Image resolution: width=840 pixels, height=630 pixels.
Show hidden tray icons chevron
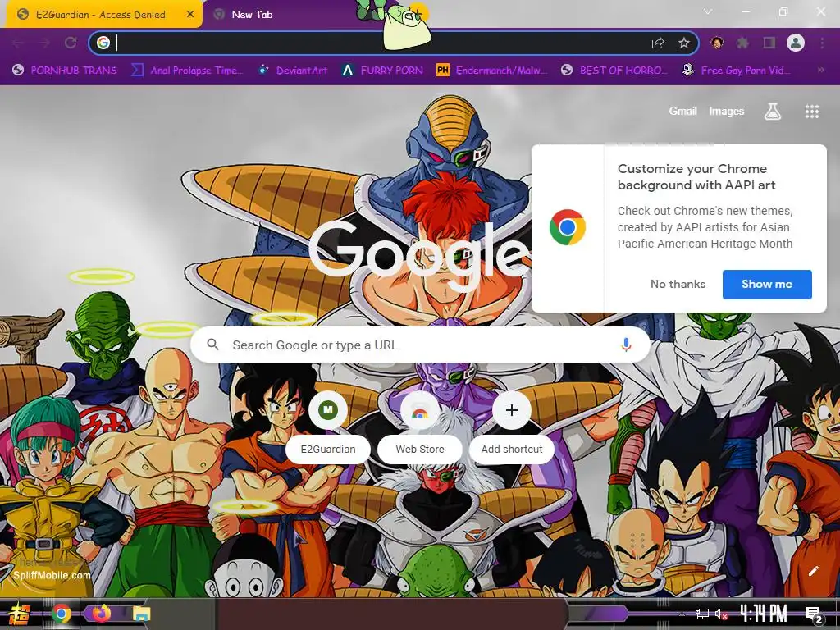click(x=682, y=614)
